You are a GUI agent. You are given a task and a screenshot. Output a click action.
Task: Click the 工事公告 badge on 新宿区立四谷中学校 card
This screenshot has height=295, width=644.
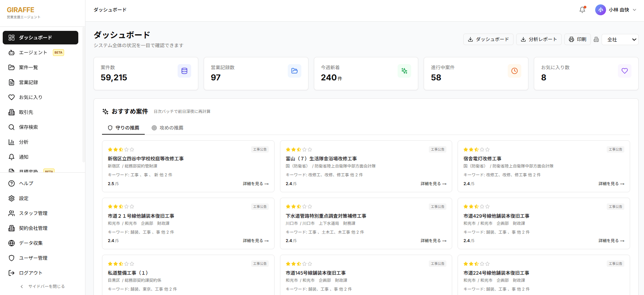pos(260,150)
